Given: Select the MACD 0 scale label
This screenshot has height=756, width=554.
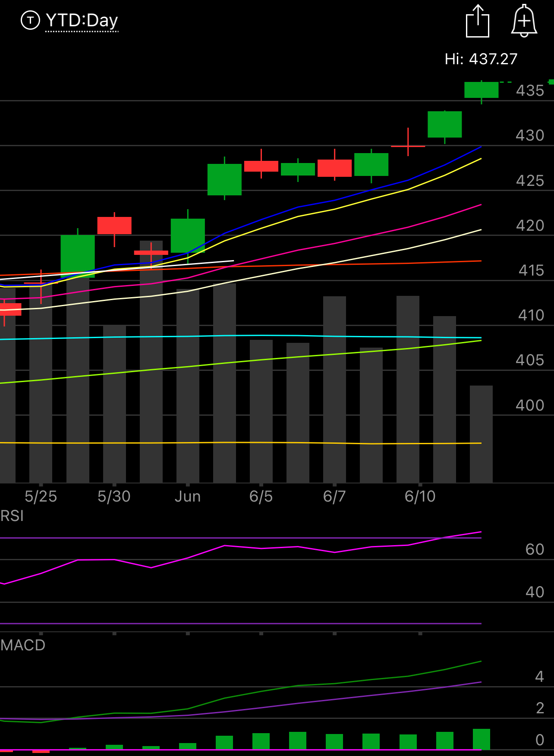Looking at the screenshot, I should pos(539,740).
